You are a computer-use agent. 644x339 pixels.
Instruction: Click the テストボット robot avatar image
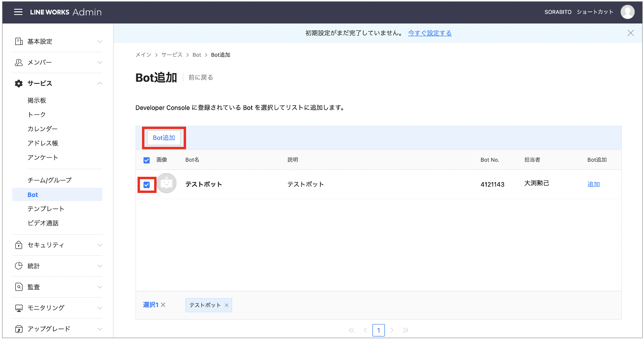click(x=167, y=184)
